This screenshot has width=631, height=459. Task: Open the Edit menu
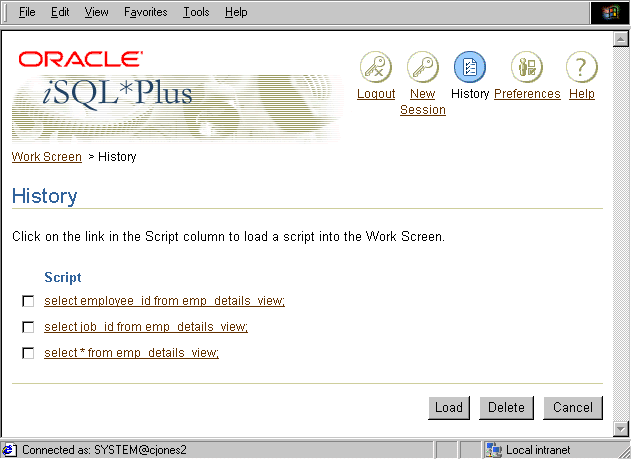(x=60, y=12)
